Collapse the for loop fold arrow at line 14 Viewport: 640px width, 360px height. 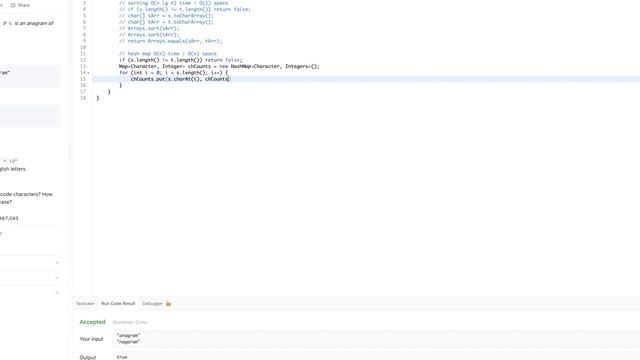(89, 73)
